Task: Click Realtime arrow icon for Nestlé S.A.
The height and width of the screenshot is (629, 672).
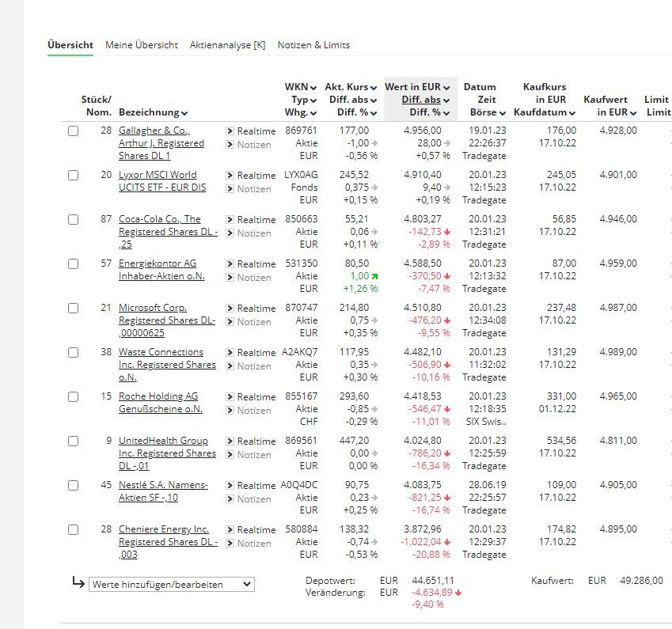Action: point(230,485)
